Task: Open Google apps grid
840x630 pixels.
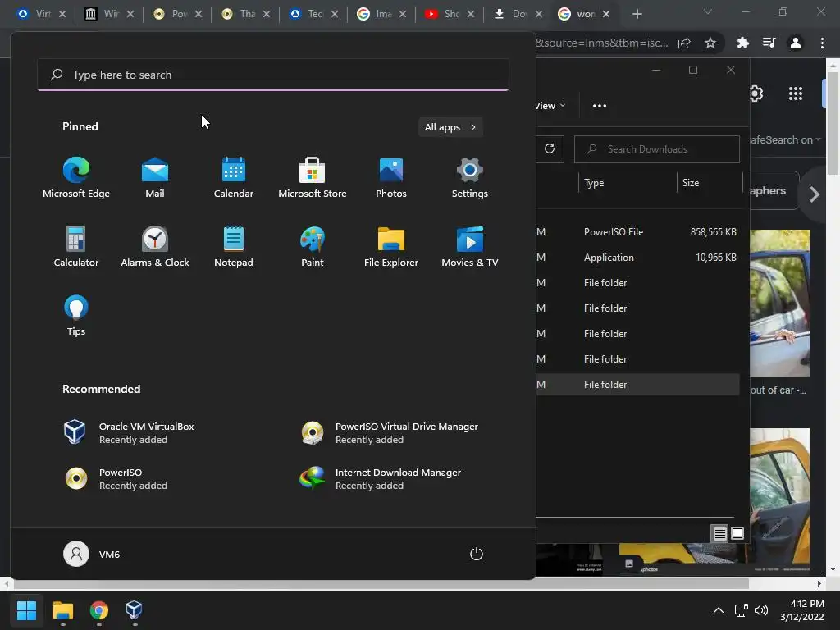Action: click(796, 94)
